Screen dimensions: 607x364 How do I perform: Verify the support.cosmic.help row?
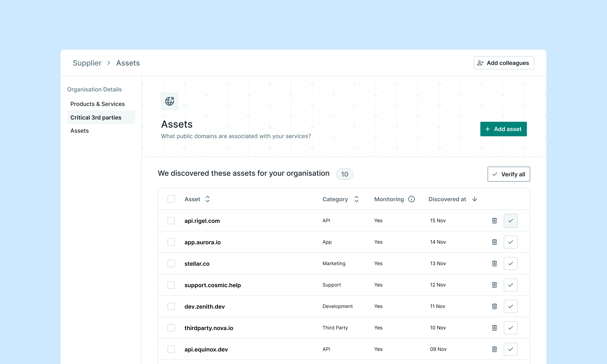(x=510, y=285)
